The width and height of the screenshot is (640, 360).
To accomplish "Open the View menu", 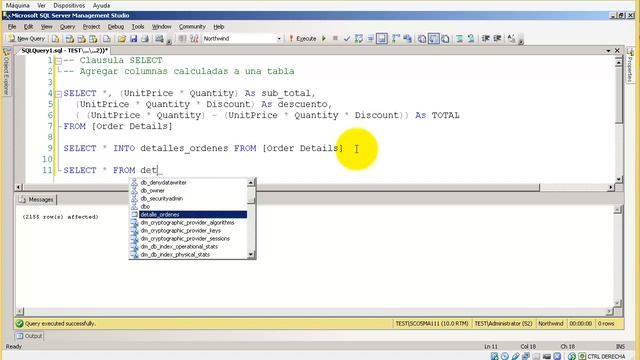I will coord(47,27).
